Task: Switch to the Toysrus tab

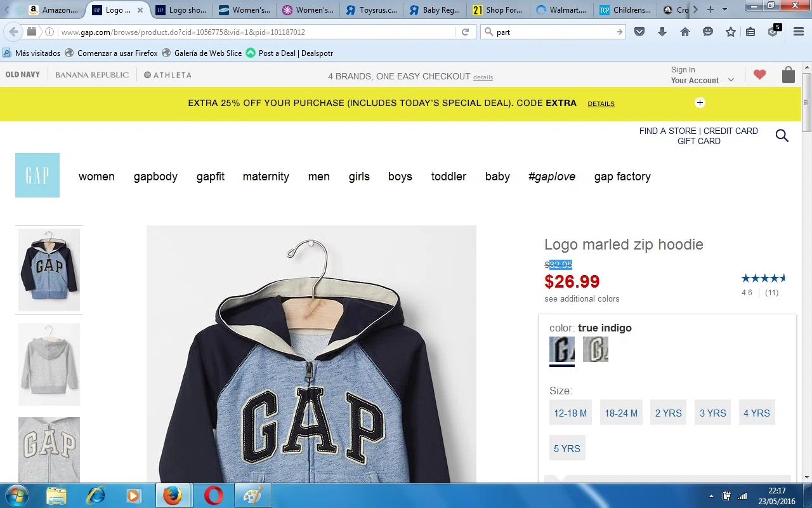Action: (x=371, y=10)
